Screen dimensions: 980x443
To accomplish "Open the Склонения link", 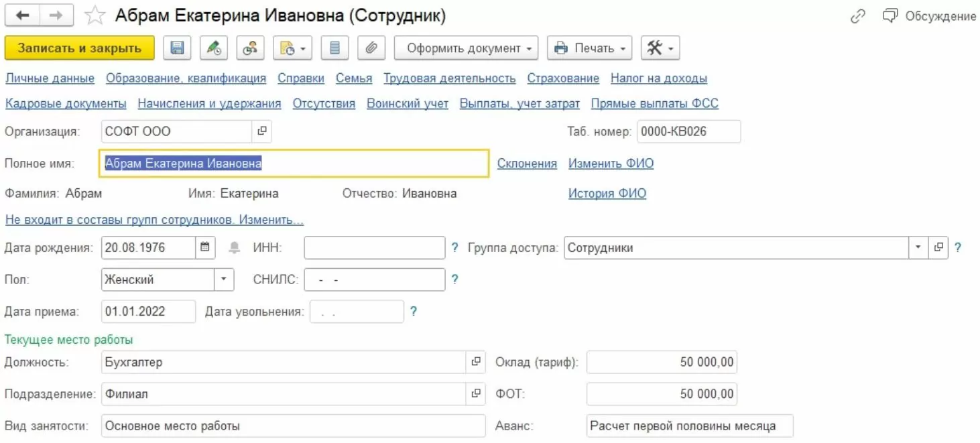I will click(527, 164).
